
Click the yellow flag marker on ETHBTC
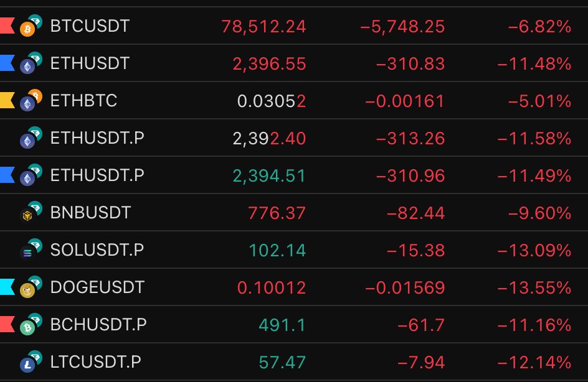point(7,100)
